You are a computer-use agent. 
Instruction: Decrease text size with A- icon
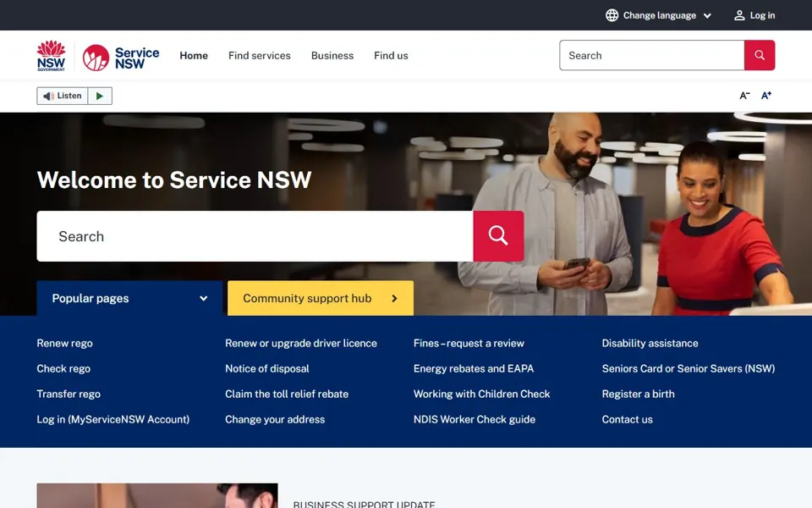click(744, 96)
